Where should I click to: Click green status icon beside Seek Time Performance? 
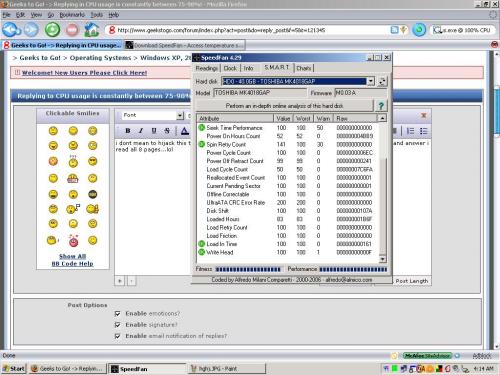tap(201, 127)
